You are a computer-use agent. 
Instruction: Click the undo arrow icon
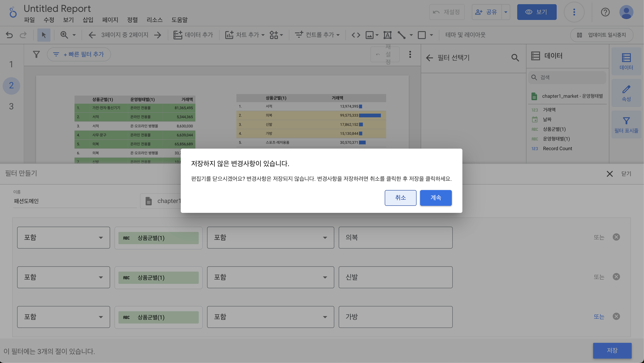(9, 35)
